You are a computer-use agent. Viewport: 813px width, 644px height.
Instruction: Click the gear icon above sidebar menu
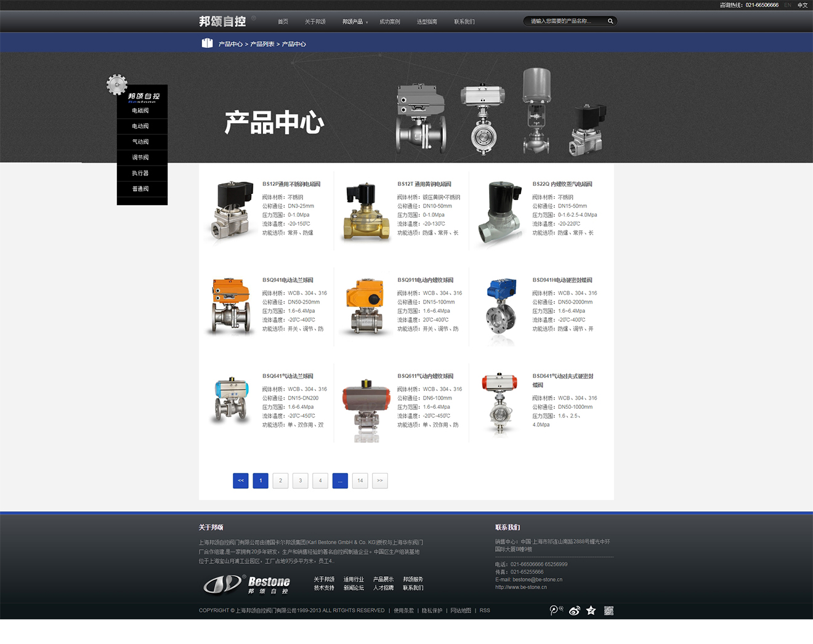[x=116, y=84]
